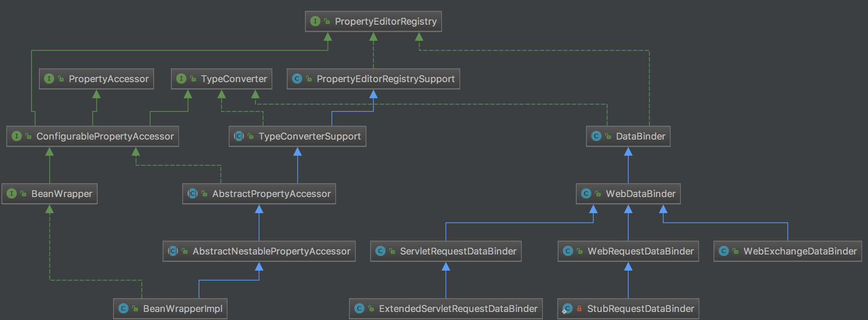Screen dimensions: 868x320
Task: Select the ConfigurablePropertyAccessor node label
Action: (105, 136)
